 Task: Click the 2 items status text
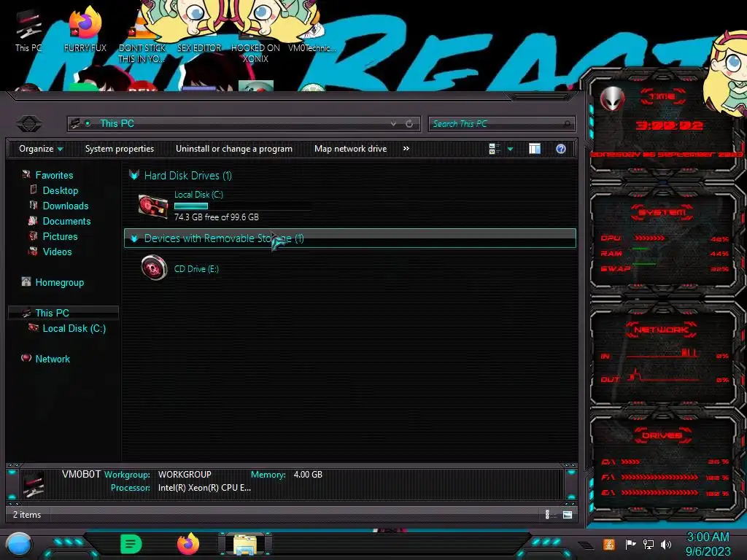27,514
